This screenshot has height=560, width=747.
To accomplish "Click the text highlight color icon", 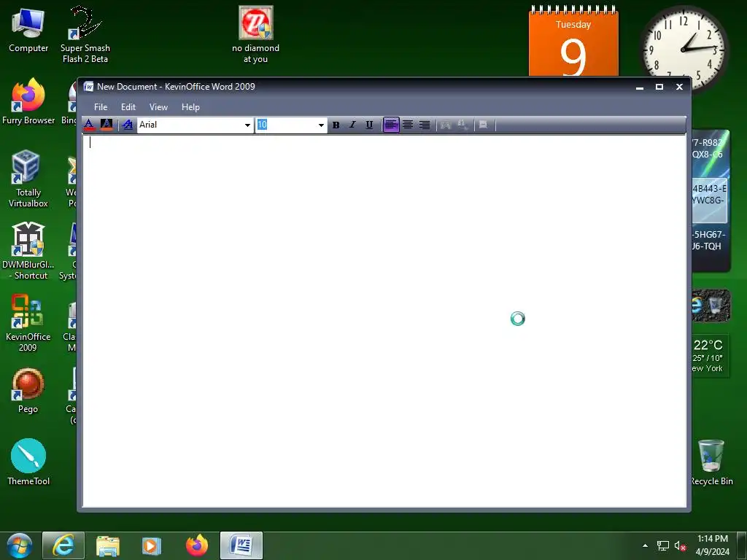I will (x=107, y=125).
